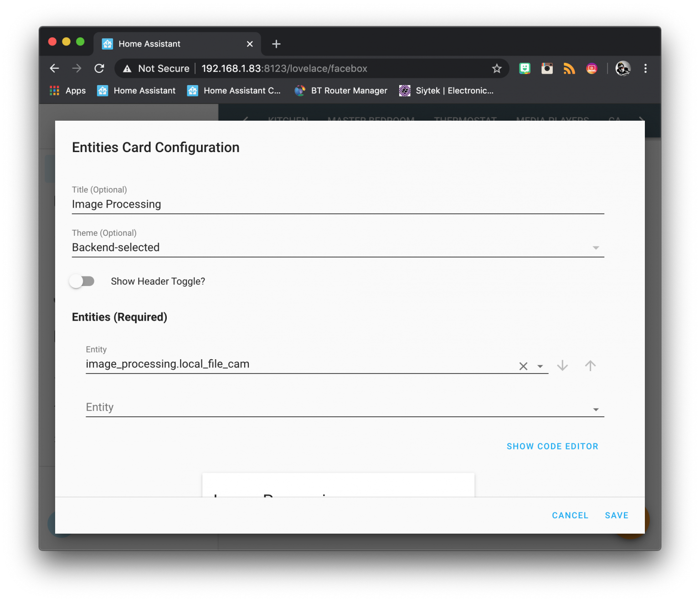This screenshot has width=700, height=602.
Task: Expand the local_file_cam entity picker
Action: pos(540,366)
